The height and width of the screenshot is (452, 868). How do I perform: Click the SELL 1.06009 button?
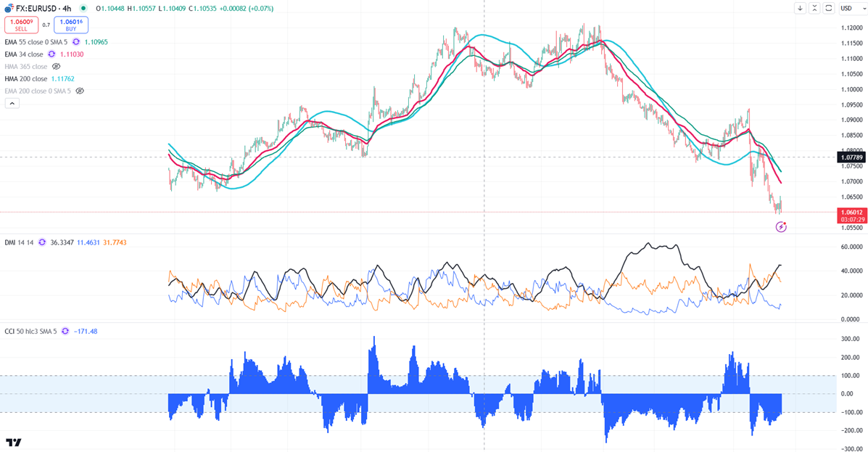point(21,25)
